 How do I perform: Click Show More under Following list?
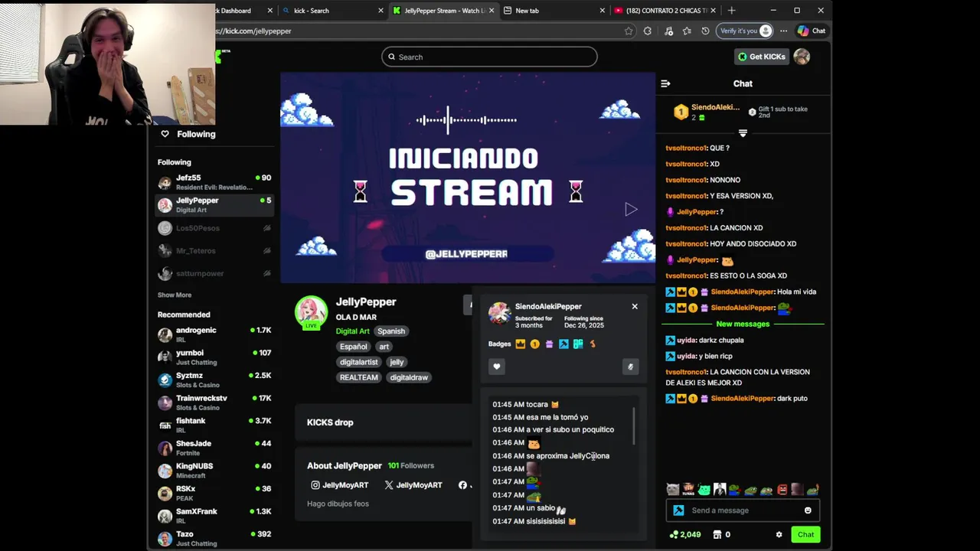click(175, 295)
